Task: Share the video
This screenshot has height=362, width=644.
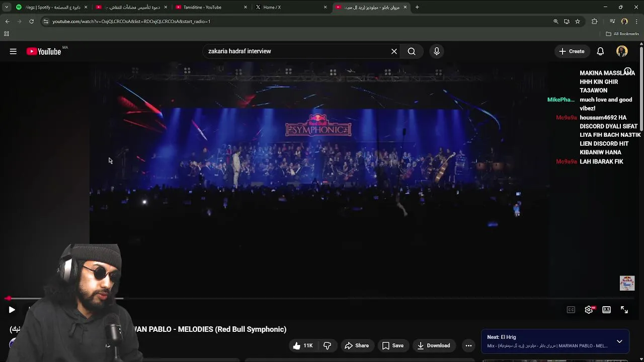Action: coord(357,345)
